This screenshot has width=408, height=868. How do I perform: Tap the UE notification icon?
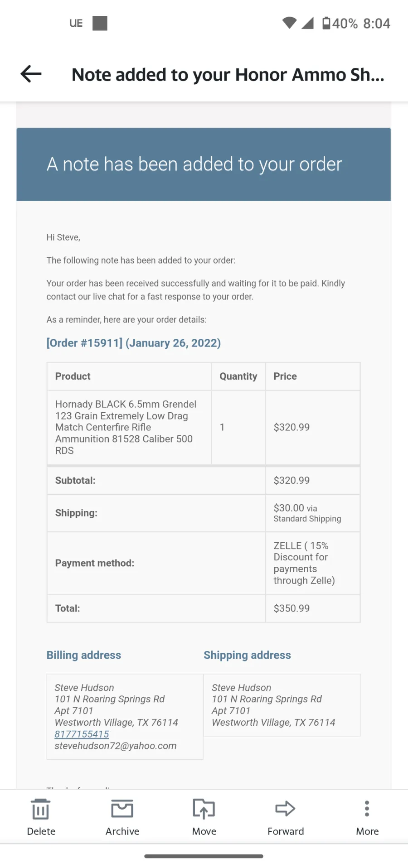[76, 23]
